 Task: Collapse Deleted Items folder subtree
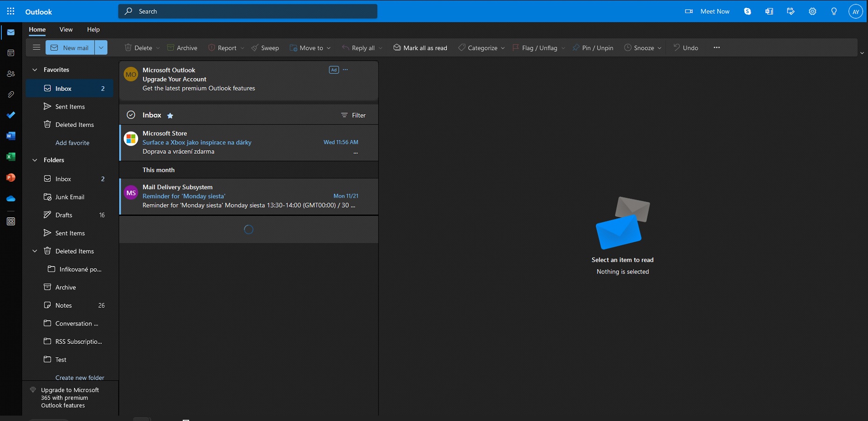(x=35, y=251)
